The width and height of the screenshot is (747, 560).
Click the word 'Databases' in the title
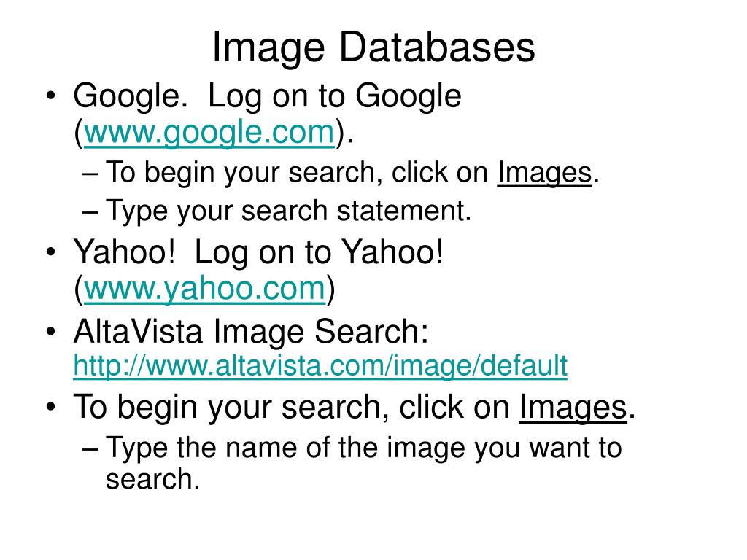(437, 47)
